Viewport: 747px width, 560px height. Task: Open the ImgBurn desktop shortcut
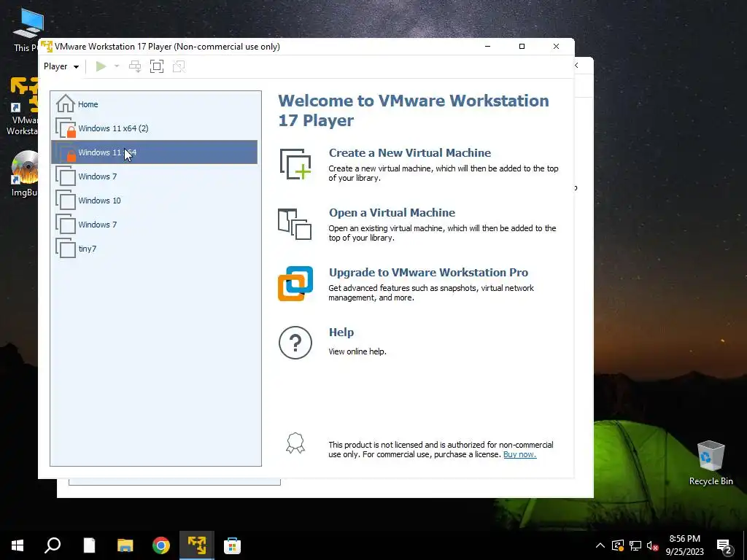click(24, 174)
